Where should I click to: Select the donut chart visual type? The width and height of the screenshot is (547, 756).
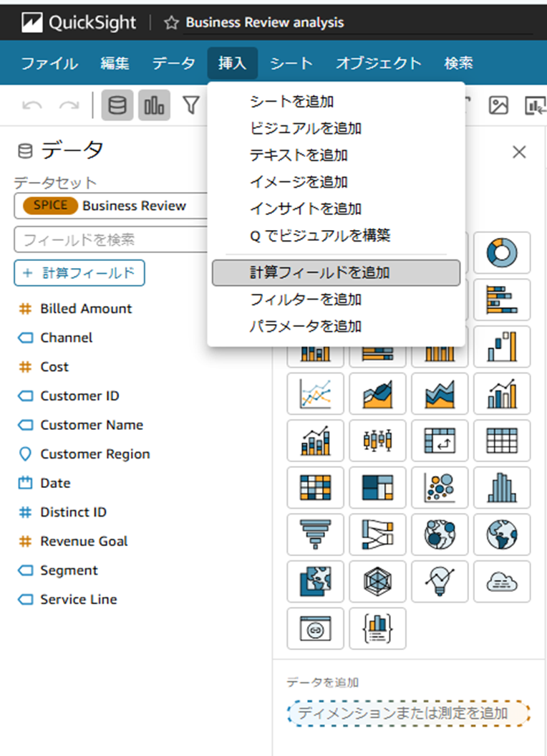(502, 253)
